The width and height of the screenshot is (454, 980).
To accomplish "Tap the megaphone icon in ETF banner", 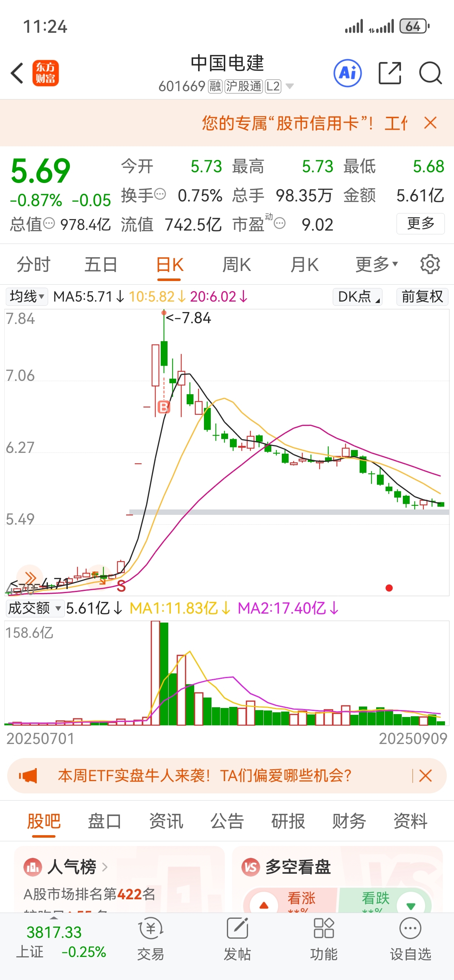I will (28, 775).
